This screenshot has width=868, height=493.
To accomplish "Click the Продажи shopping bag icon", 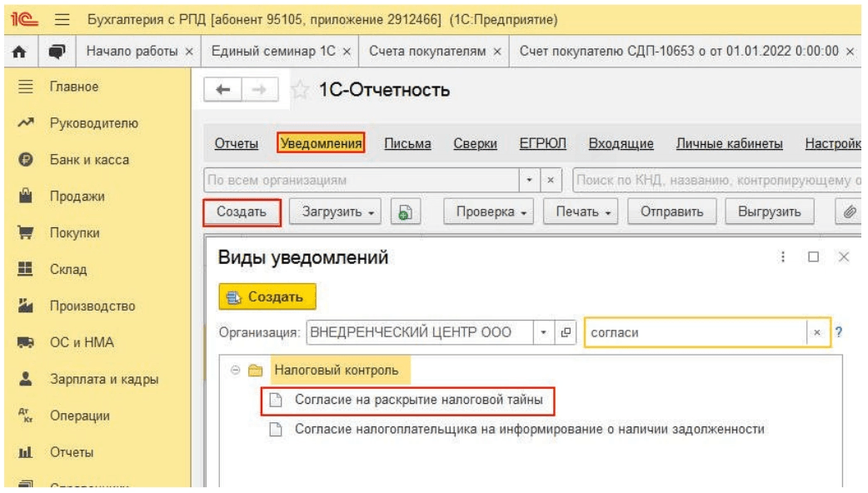I will (x=26, y=196).
